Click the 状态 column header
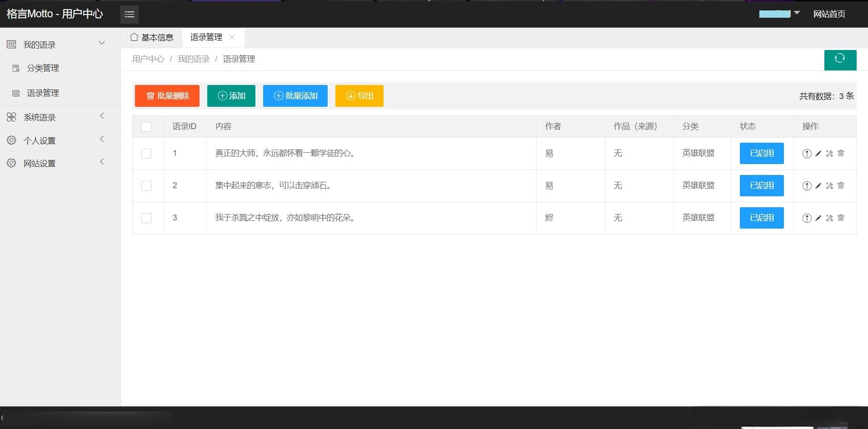 [x=748, y=127]
